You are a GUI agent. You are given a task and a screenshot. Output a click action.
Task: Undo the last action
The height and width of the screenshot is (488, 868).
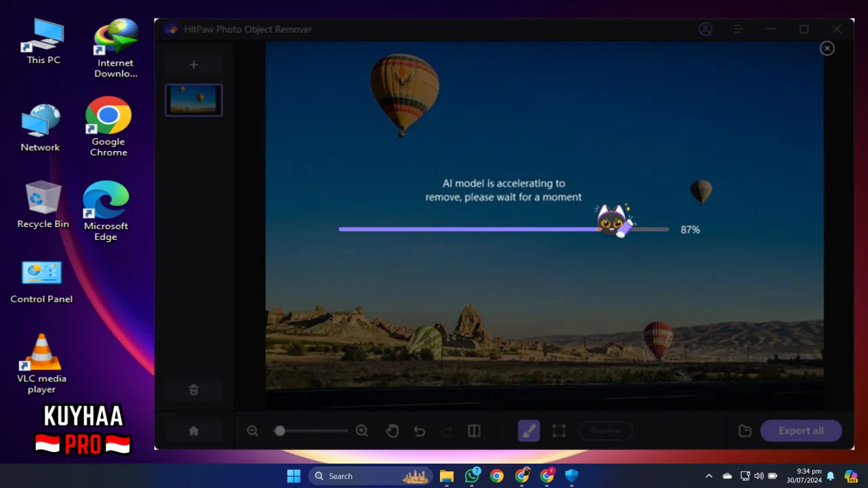(420, 431)
